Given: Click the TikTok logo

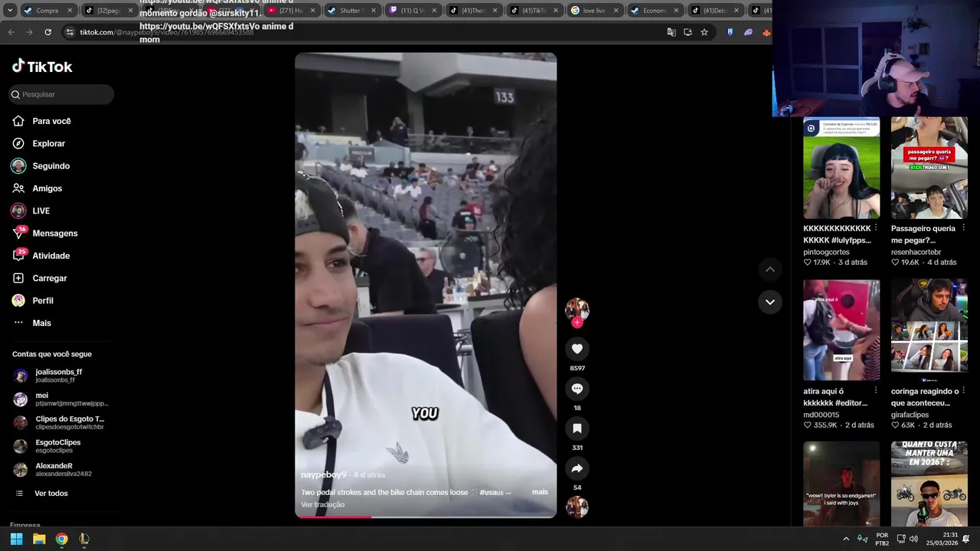Looking at the screenshot, I should point(42,67).
